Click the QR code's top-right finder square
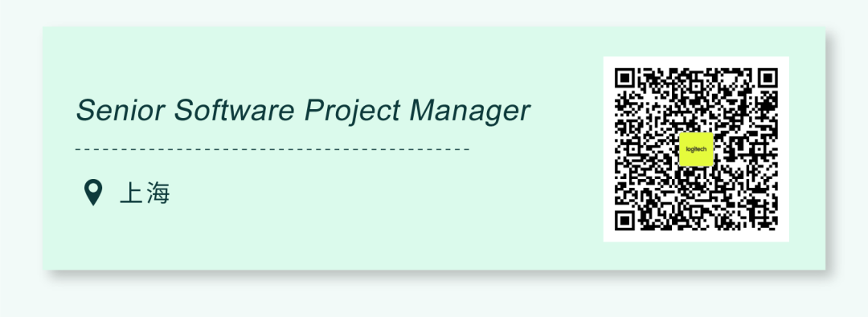Image resolution: width=868 pixels, height=317 pixels. coord(768,78)
